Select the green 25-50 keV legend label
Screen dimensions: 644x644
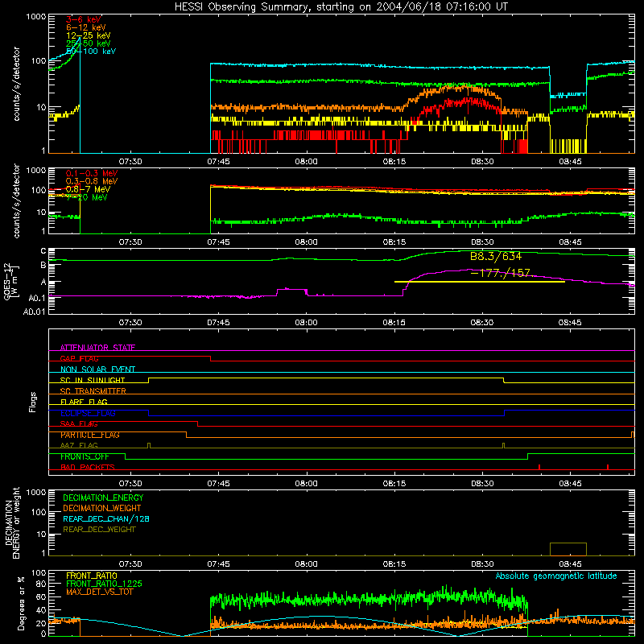89,43
